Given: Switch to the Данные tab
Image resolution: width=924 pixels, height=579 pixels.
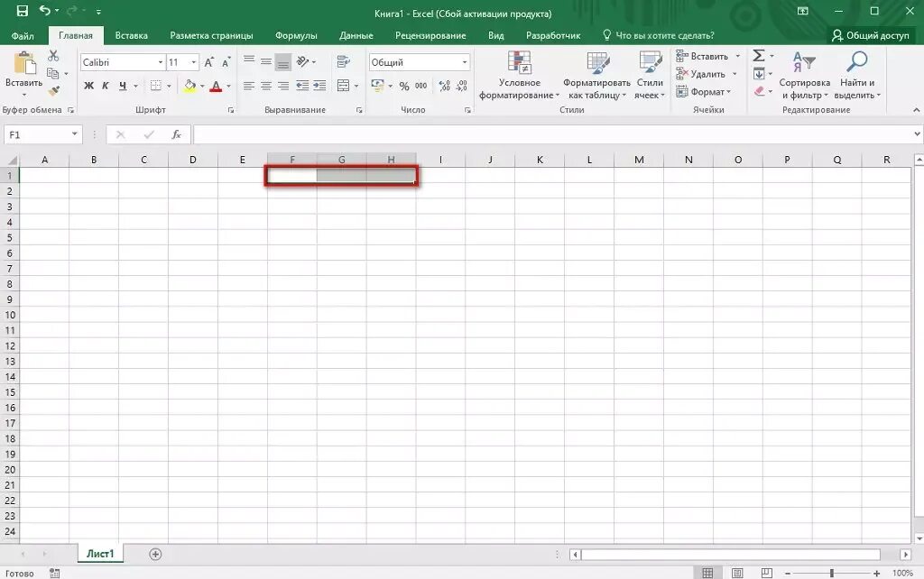Looking at the screenshot, I should (356, 35).
